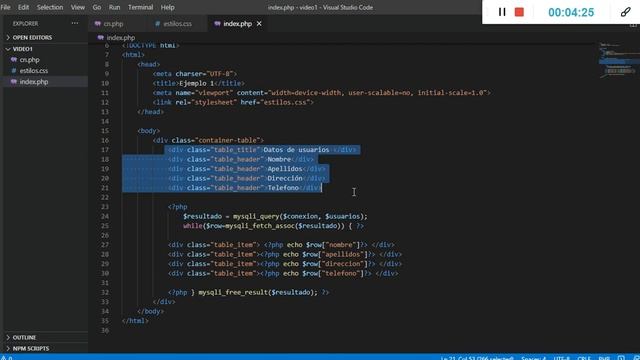Click mysqli_fetch_assoc in the while loop

click(x=260, y=226)
